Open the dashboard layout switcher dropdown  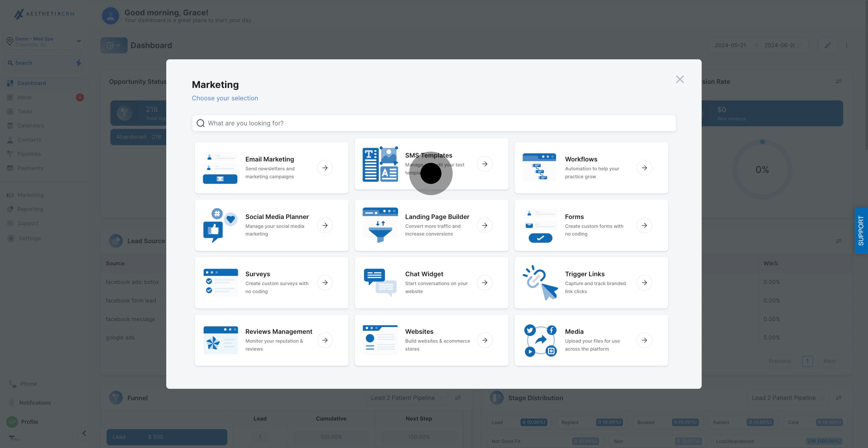[x=114, y=45]
